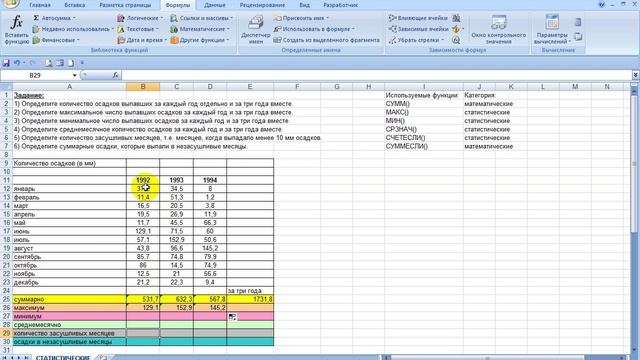Switch to the Вставка tab
640x360 pixels.
point(75,5)
